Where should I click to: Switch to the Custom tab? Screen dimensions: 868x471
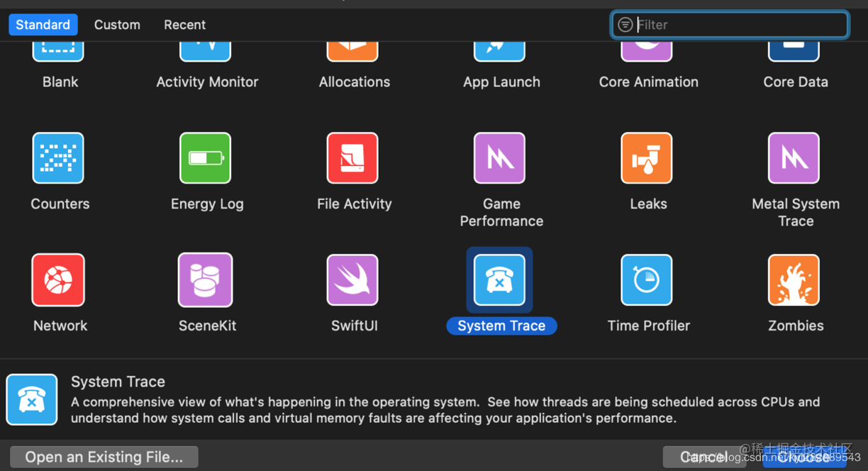(117, 25)
